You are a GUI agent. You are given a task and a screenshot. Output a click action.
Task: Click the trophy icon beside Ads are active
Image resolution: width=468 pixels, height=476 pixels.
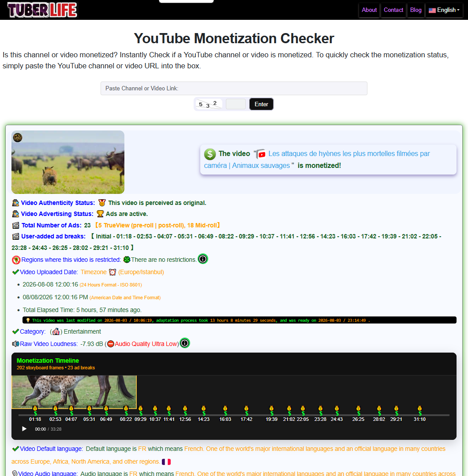coord(100,214)
